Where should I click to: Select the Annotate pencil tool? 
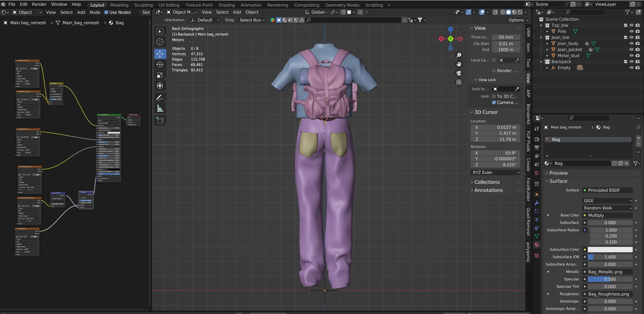click(160, 98)
